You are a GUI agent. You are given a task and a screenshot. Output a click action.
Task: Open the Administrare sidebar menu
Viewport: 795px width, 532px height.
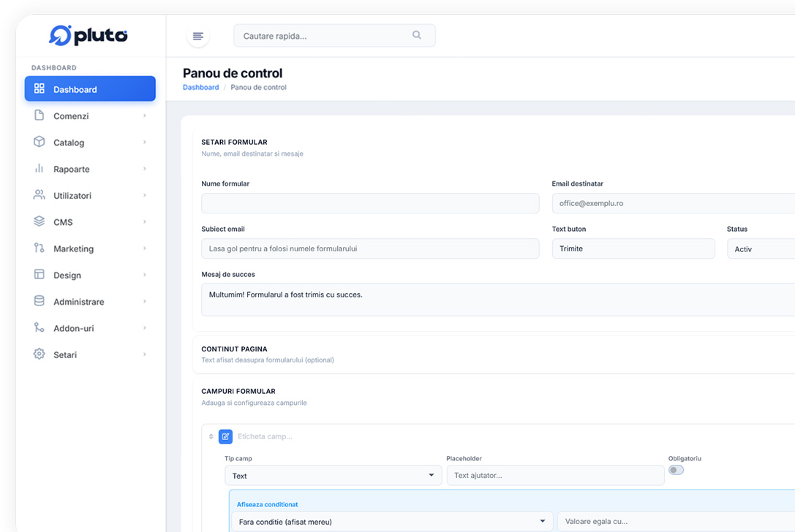[x=90, y=301]
